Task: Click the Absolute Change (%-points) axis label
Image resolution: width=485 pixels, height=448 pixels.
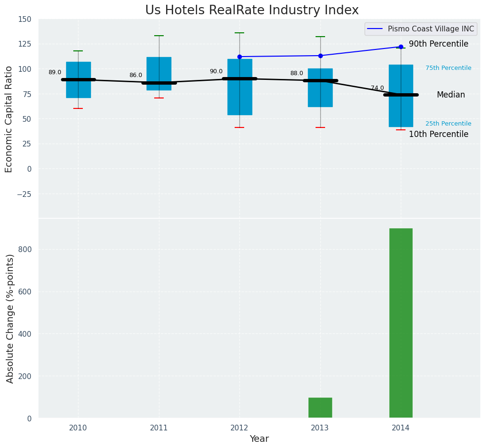Action: [x=10, y=318]
